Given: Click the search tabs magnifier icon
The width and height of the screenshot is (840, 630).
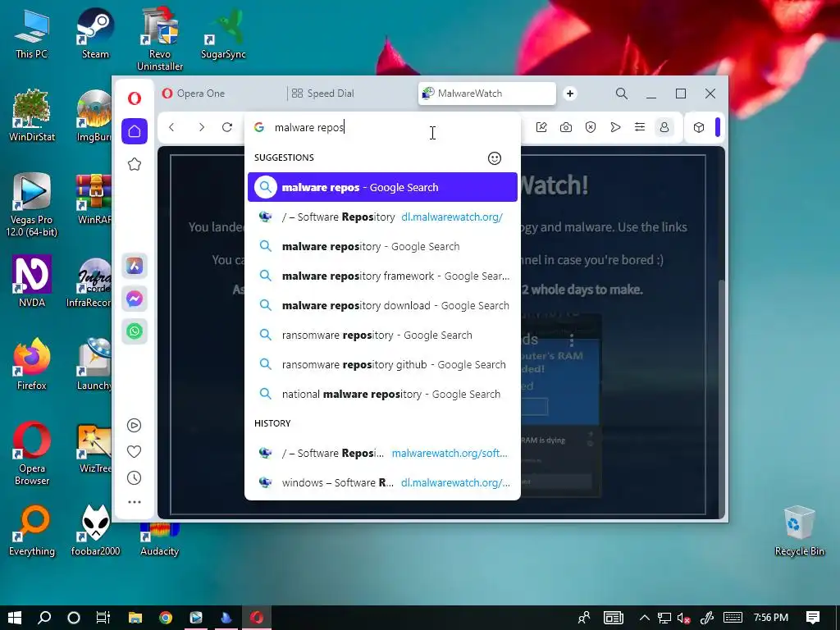Looking at the screenshot, I should (x=622, y=94).
